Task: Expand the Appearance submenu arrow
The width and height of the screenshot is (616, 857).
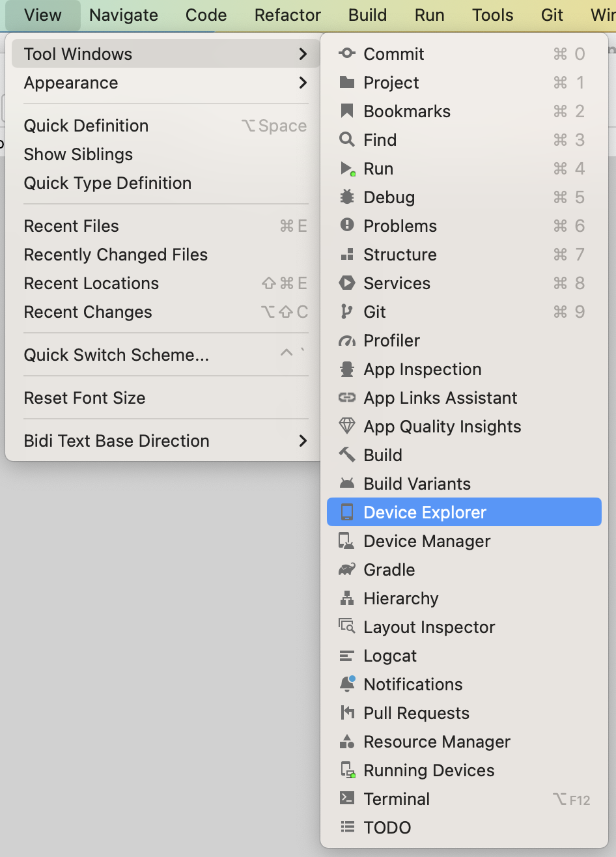Action: coord(303,83)
